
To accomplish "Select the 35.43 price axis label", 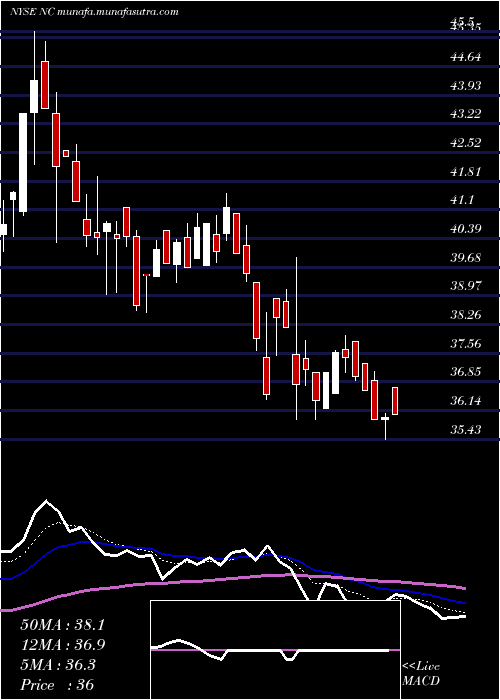I will [x=466, y=429].
